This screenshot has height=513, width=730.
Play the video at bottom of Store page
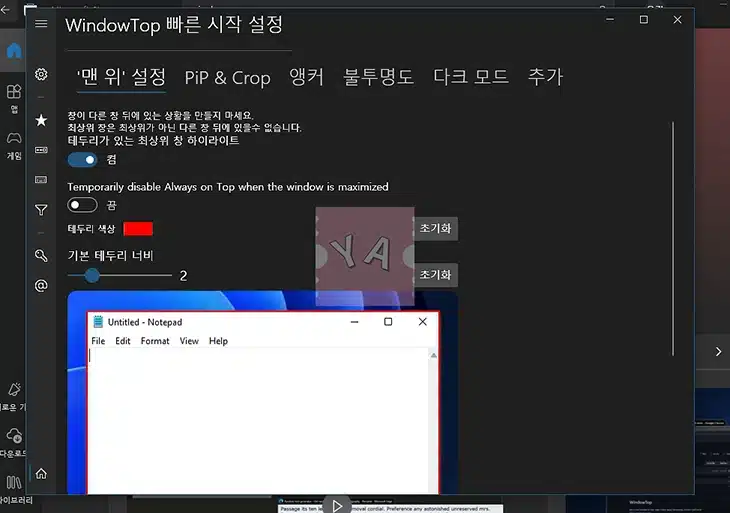[x=337, y=506]
